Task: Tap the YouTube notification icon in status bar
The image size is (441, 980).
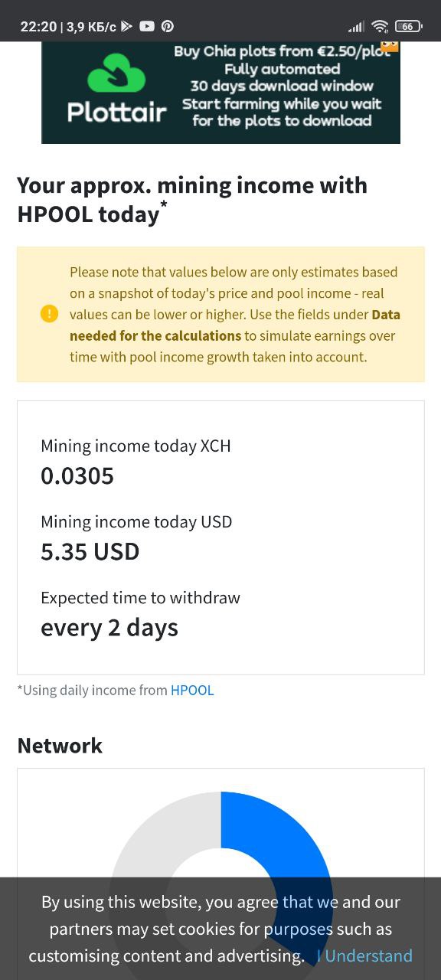Action: point(147,26)
